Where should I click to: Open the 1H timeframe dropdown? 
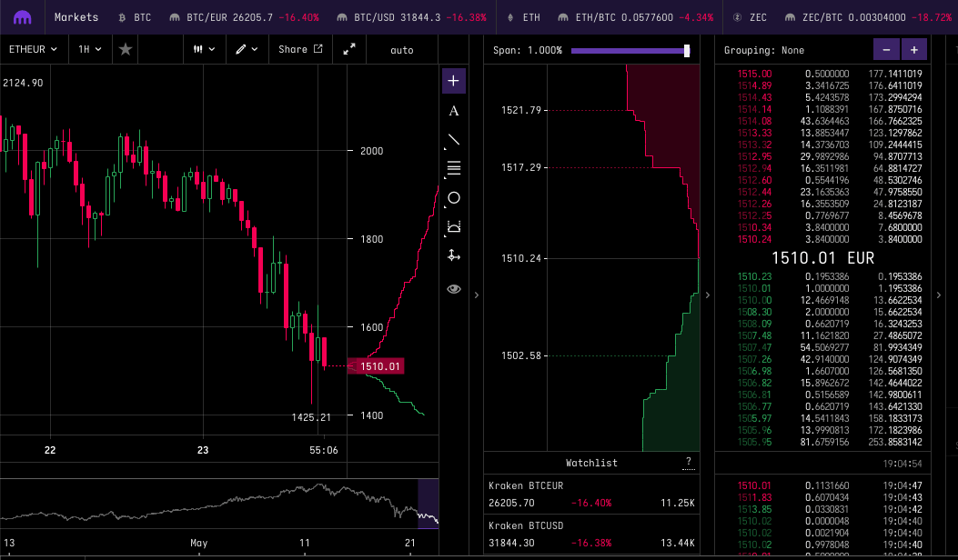point(89,49)
